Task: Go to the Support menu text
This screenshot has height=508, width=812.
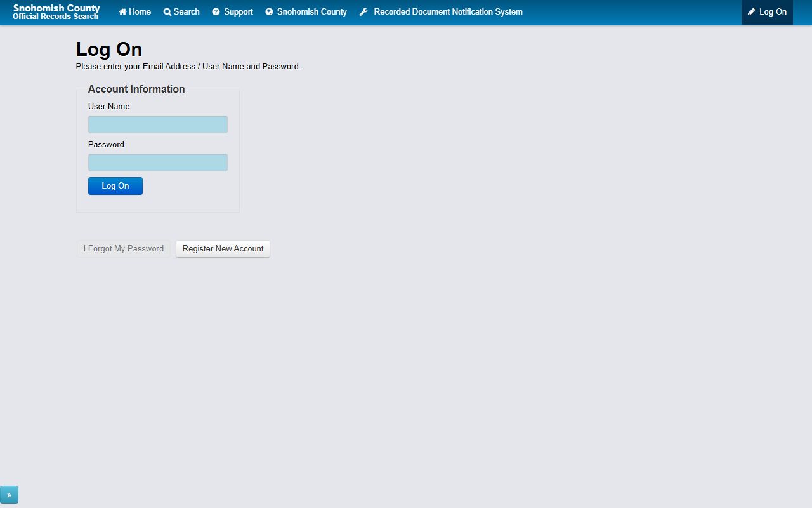Action: click(239, 12)
